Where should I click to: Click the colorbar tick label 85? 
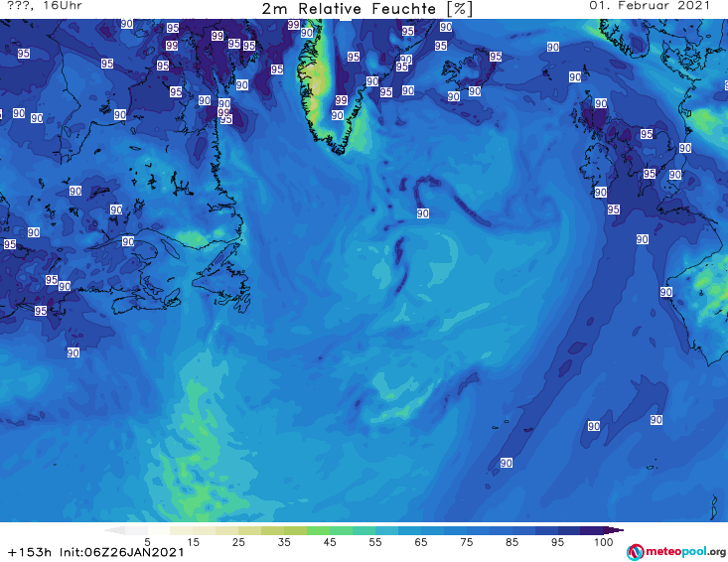pos(511,542)
